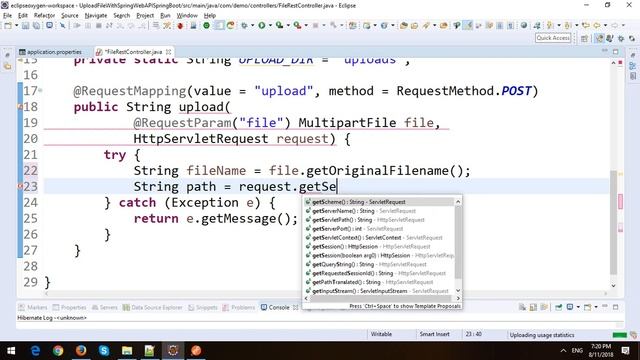Open the Window menu
The width and height of the screenshot is (640, 360).
[x=187, y=16]
